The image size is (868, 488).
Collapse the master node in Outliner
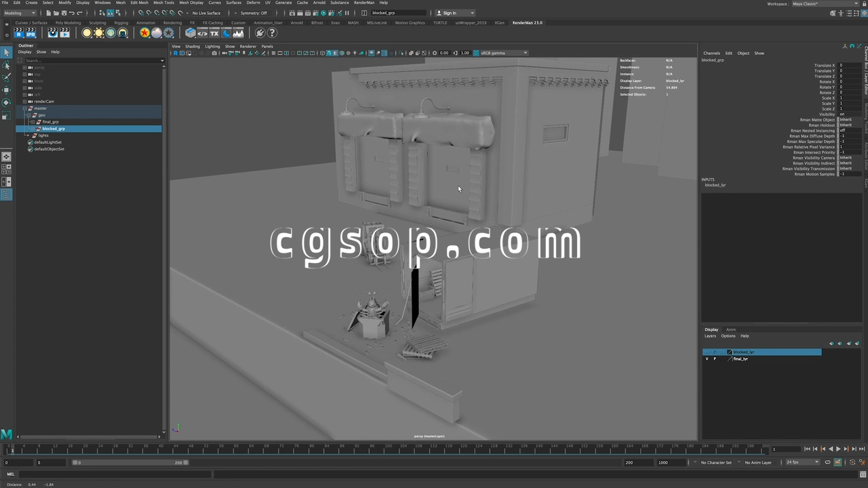click(25, 108)
